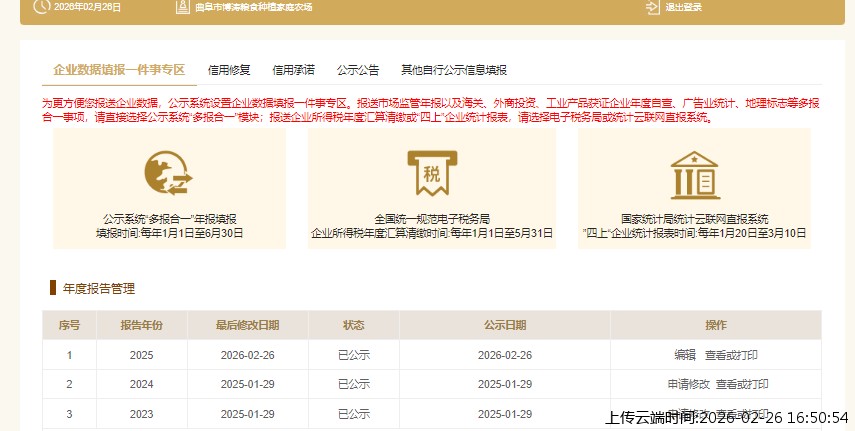Switch to the 信用承诺 tab
Screen dimensions: 855x431
293,70
